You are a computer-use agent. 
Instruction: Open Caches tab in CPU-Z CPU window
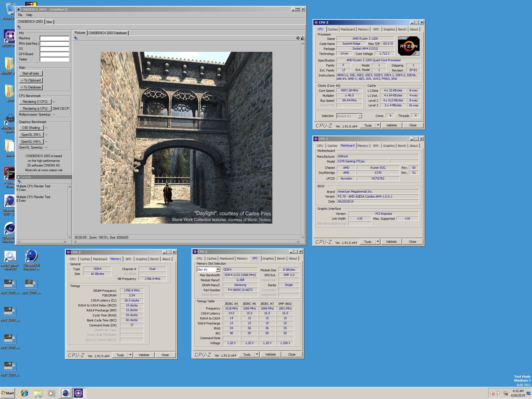332,29
